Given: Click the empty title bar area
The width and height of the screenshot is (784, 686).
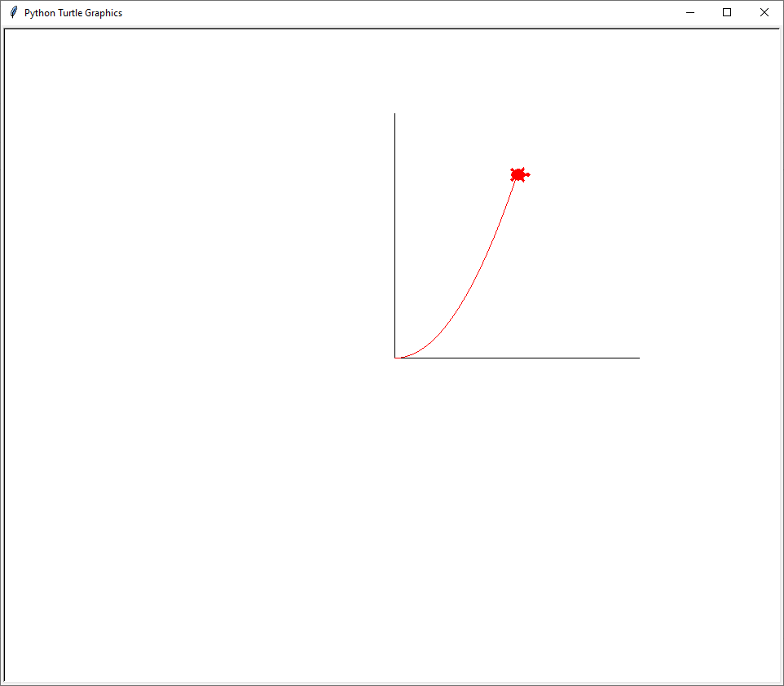Looking at the screenshot, I should (407, 12).
